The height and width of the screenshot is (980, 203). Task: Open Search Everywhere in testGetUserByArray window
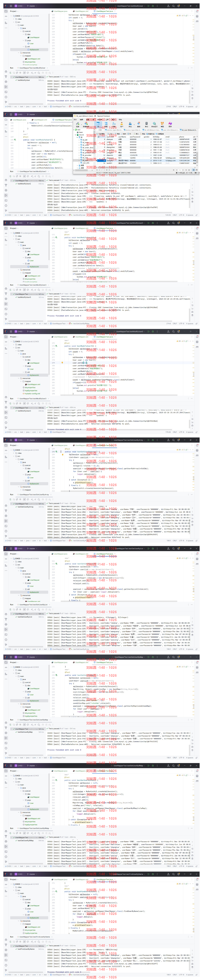click(x=173, y=440)
